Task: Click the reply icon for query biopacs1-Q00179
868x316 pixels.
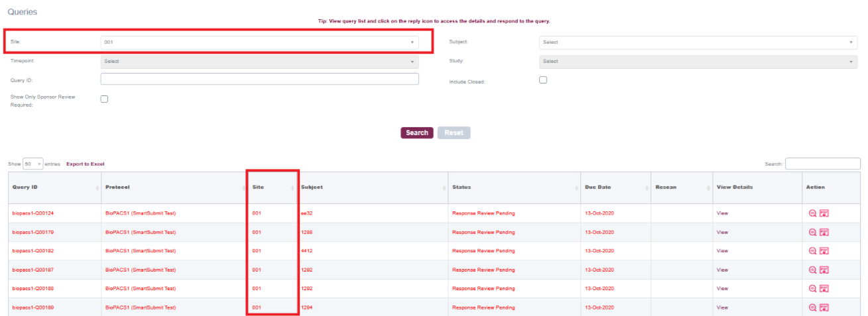Action: click(x=812, y=233)
